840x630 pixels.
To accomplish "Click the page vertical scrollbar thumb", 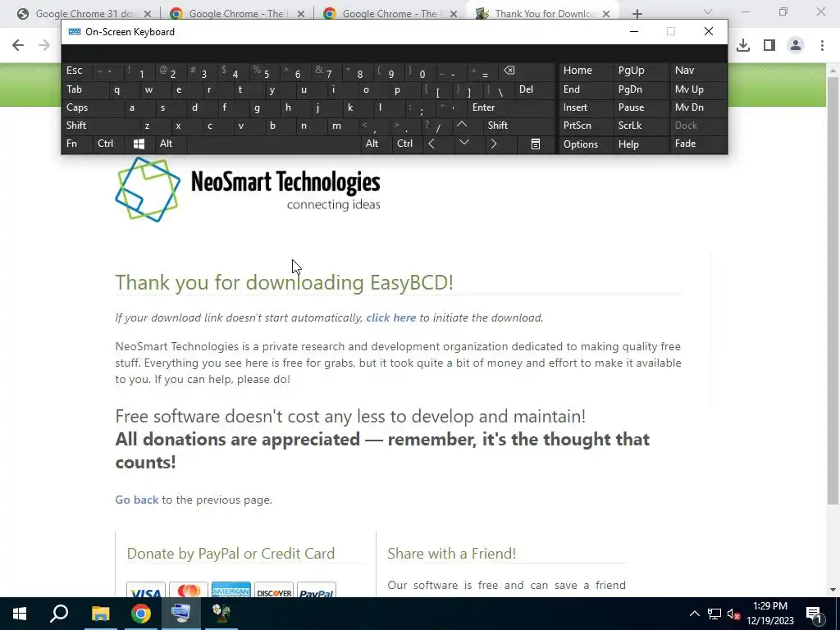I will 833,290.
